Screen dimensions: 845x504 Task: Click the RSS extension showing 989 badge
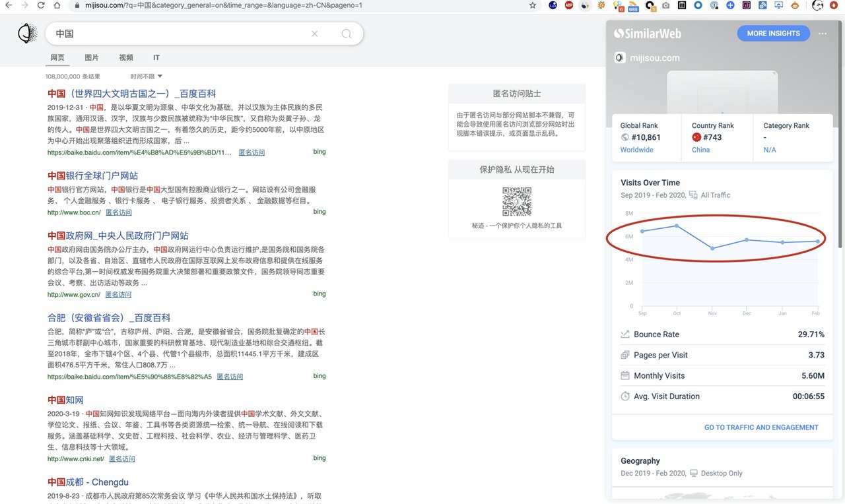[632, 6]
